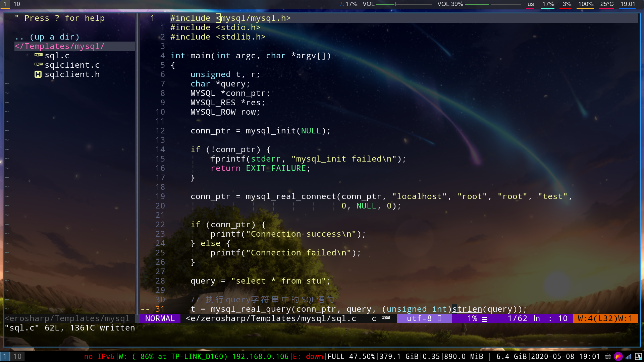Click the W:4(L32)W:1 warnings indicator
644x362 pixels.
pyautogui.click(x=605, y=318)
